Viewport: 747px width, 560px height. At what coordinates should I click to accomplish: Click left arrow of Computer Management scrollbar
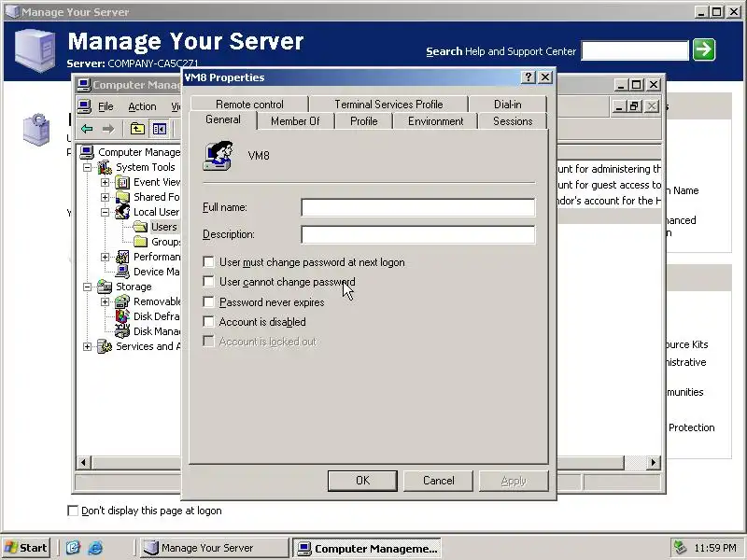(84, 462)
